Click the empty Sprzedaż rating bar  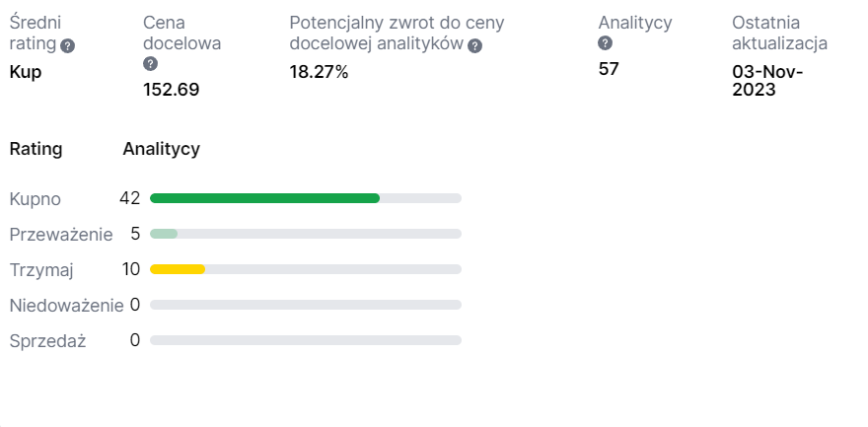coord(306,340)
